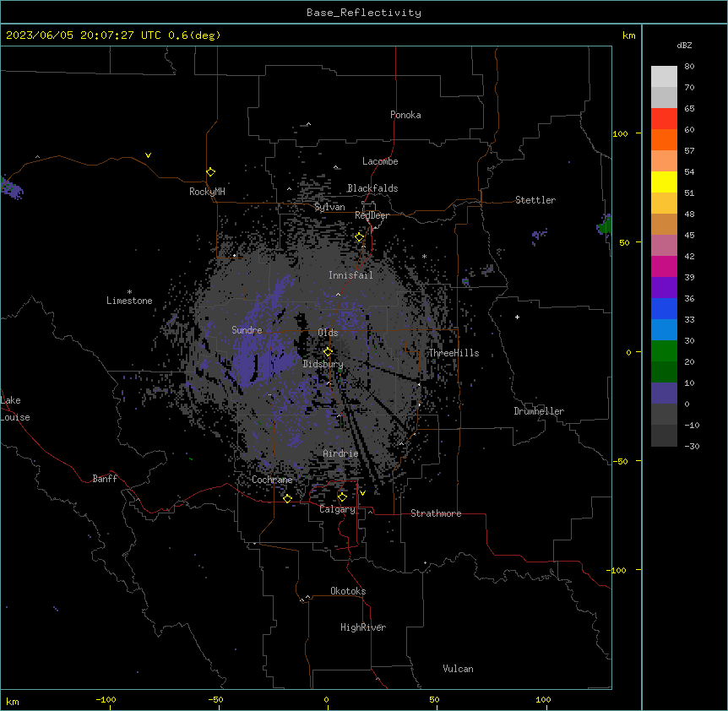The image size is (728, 711).
Task: Select the 33 dBZ blue legend swatch
Action: [x=664, y=330]
